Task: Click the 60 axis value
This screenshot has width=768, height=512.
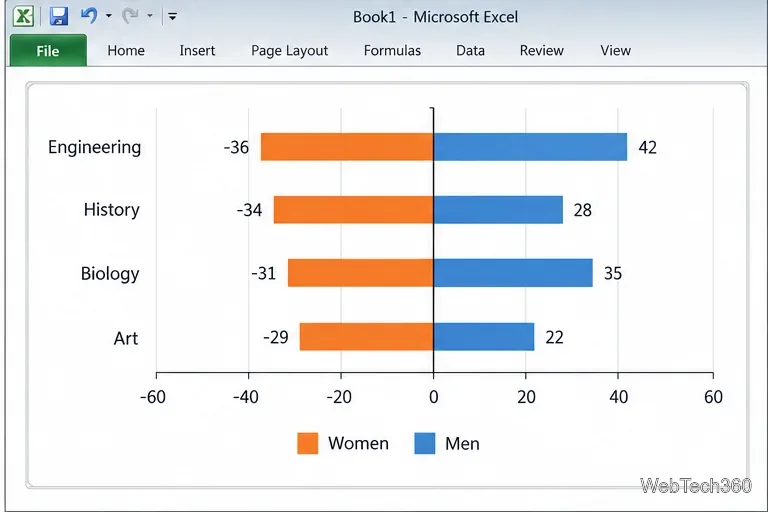Action: 714,397
